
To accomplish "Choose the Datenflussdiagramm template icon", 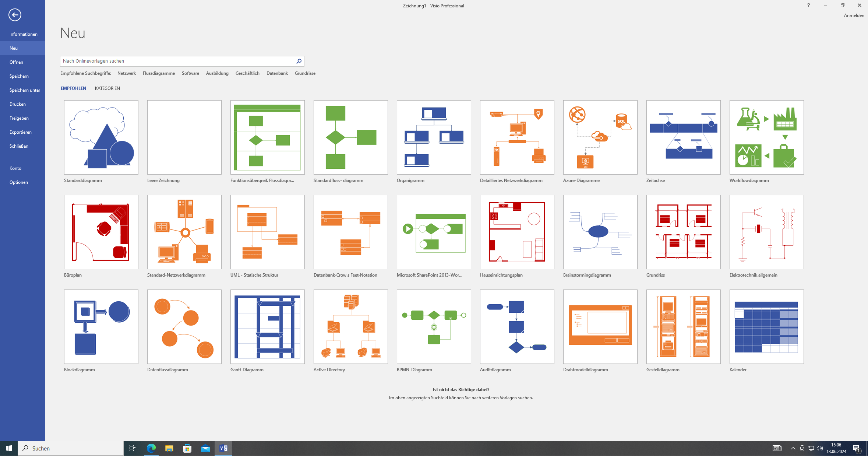I will 184,327.
